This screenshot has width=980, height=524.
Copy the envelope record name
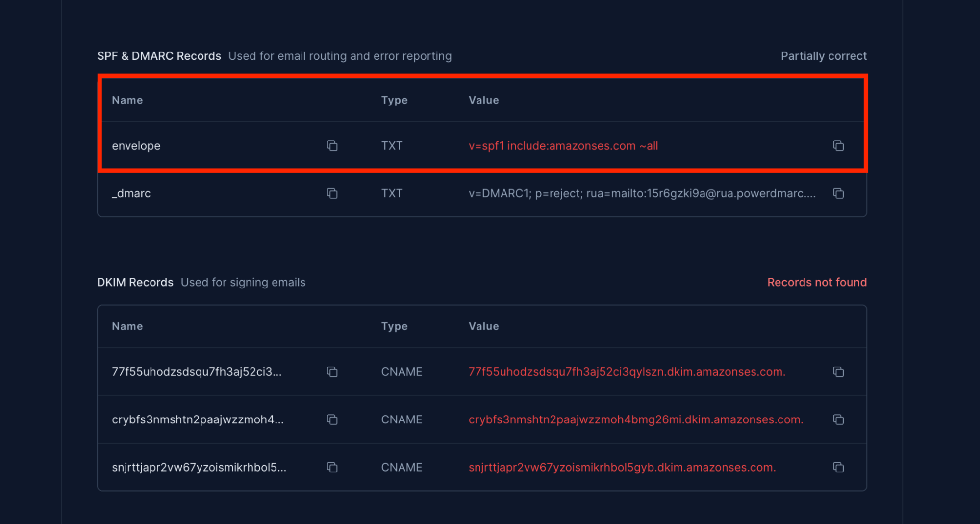tap(332, 146)
